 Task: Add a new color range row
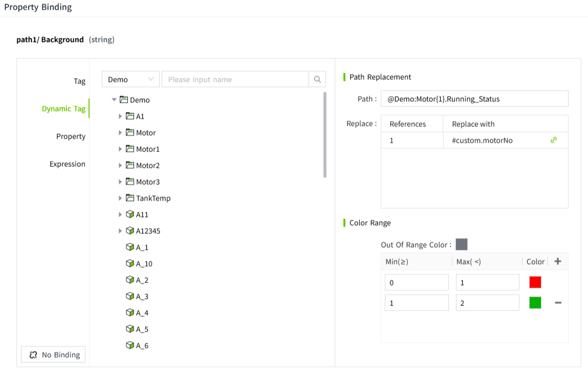[x=558, y=261]
